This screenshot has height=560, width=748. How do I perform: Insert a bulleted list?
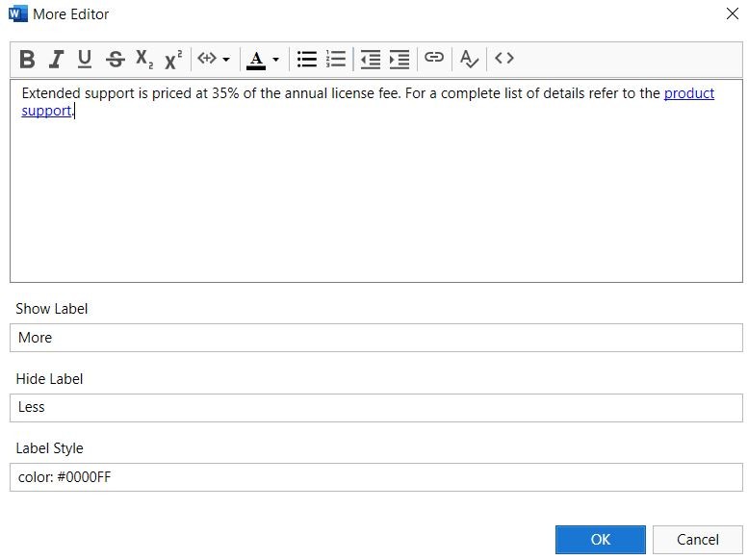(307, 60)
